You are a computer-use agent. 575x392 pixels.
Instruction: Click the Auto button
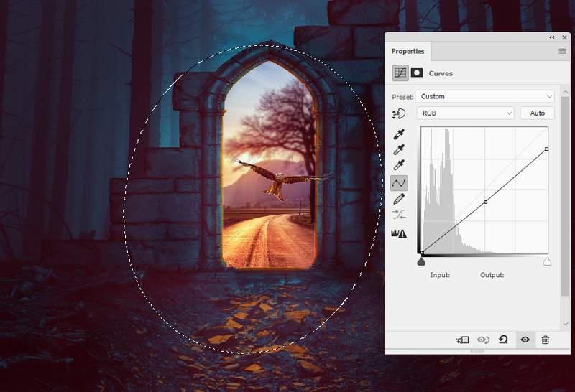point(537,113)
